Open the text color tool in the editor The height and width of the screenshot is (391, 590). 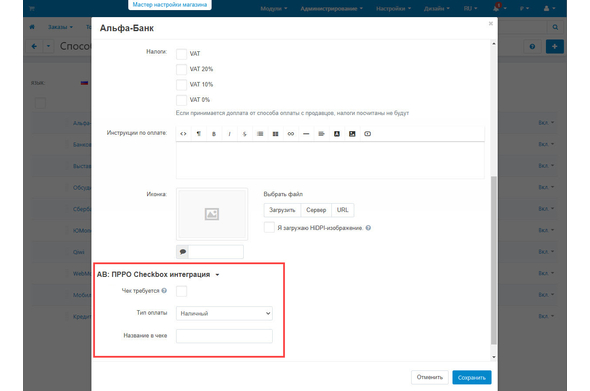click(337, 134)
